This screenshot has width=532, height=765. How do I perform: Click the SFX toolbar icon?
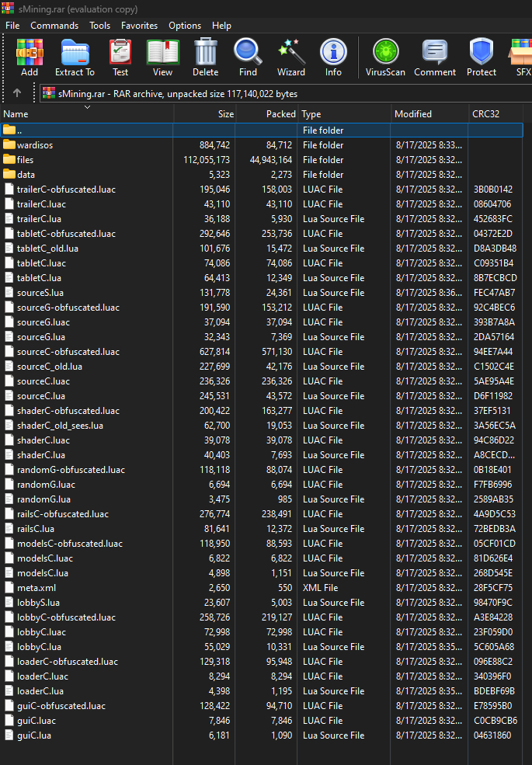point(521,52)
